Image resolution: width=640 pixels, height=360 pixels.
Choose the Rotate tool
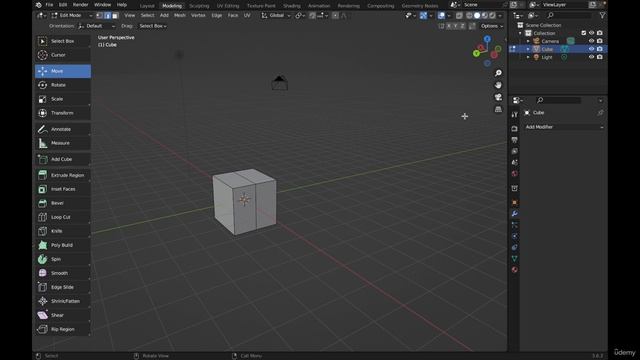point(62,85)
